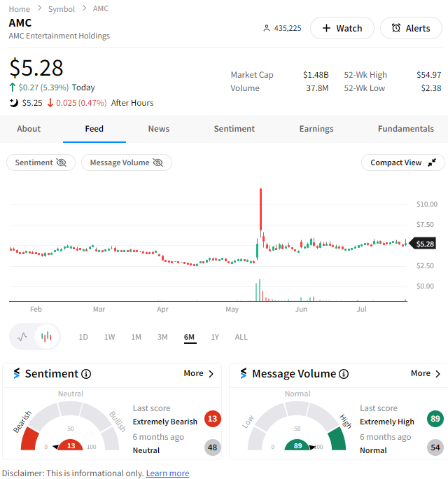Go to Symbol breadcrumb
This screenshot has height=479, width=448.
(62, 9)
